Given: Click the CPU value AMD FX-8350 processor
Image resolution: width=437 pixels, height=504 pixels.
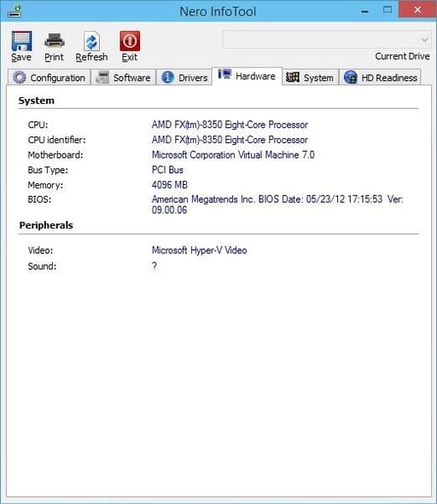Looking at the screenshot, I should point(230,125).
